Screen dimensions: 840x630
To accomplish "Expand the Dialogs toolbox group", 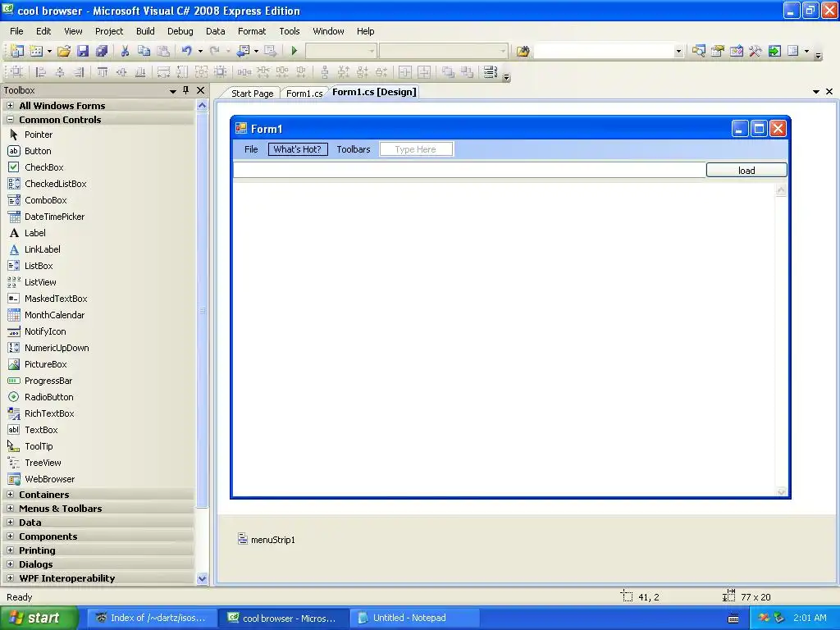I will 10,564.
